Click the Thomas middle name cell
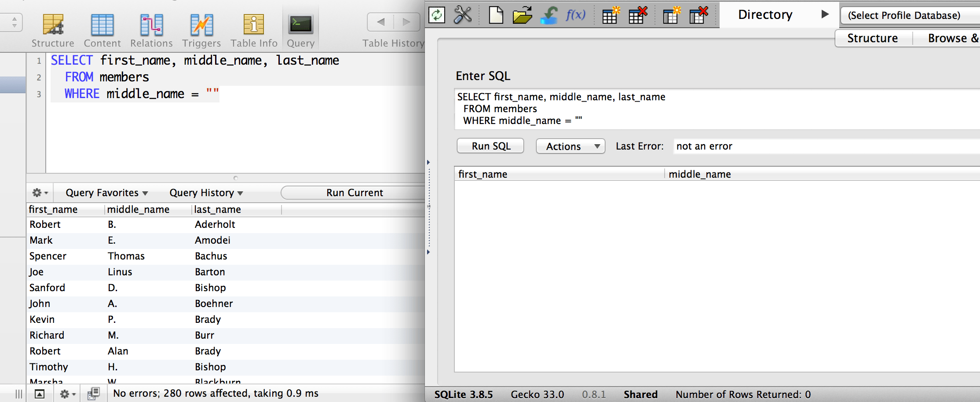Viewport: 980px width, 402px height. (x=126, y=256)
